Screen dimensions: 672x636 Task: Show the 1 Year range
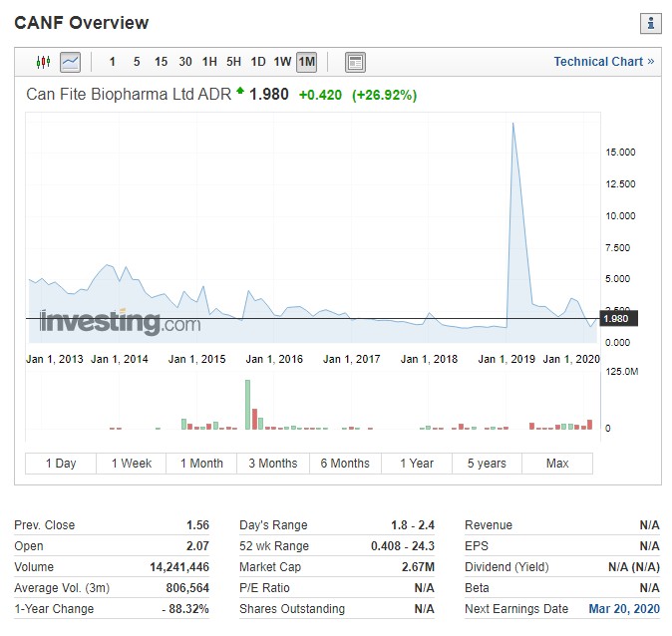click(417, 464)
